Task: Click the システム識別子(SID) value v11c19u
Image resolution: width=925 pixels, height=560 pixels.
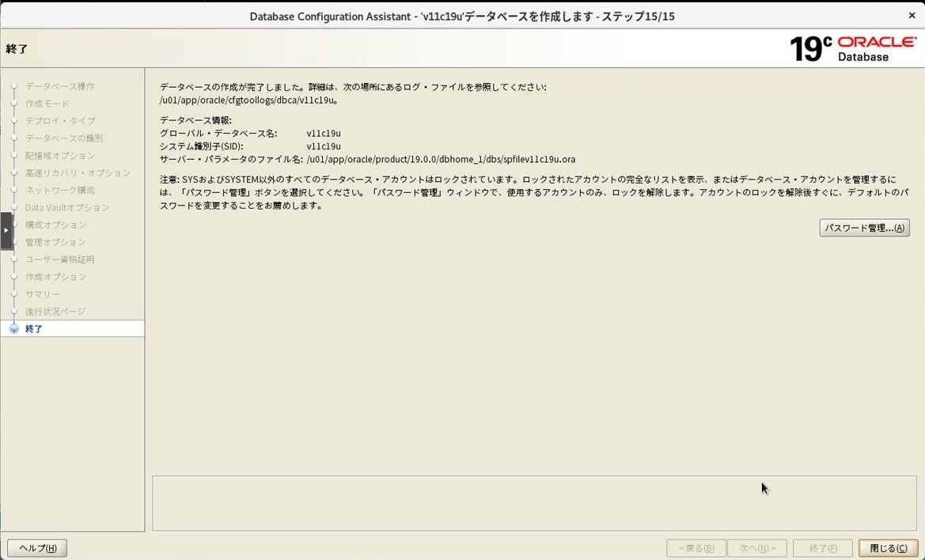Action: pyautogui.click(x=324, y=146)
